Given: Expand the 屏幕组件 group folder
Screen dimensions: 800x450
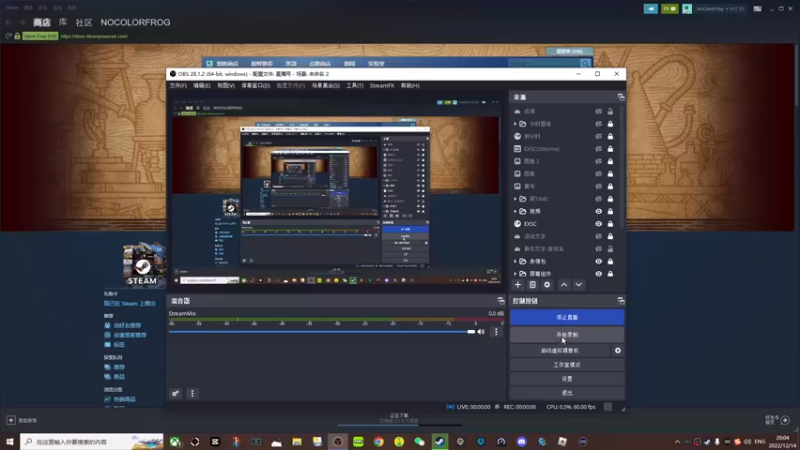Looking at the screenshot, I should click(515, 274).
